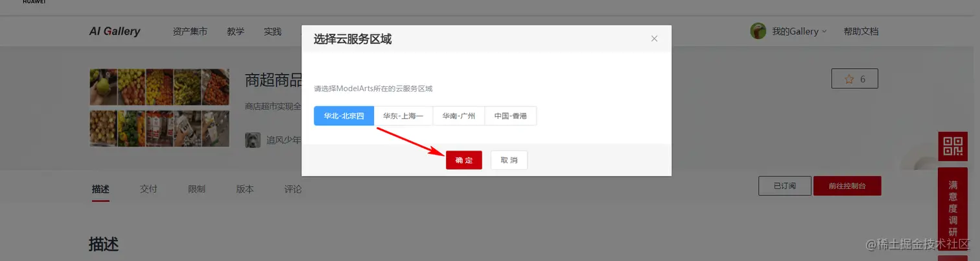Select the 华东-上海一 region
The height and width of the screenshot is (261, 980).
pos(403,116)
